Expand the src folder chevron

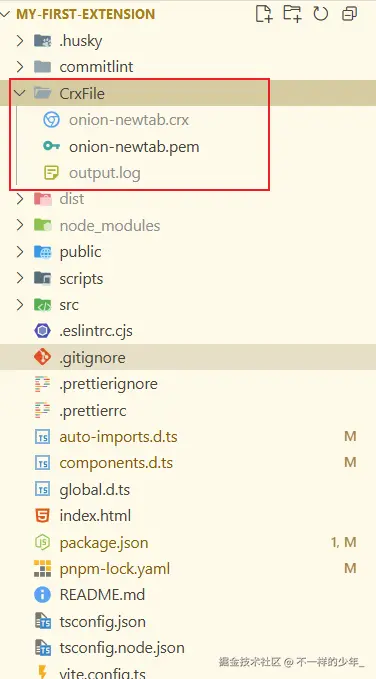pyautogui.click(x=19, y=305)
